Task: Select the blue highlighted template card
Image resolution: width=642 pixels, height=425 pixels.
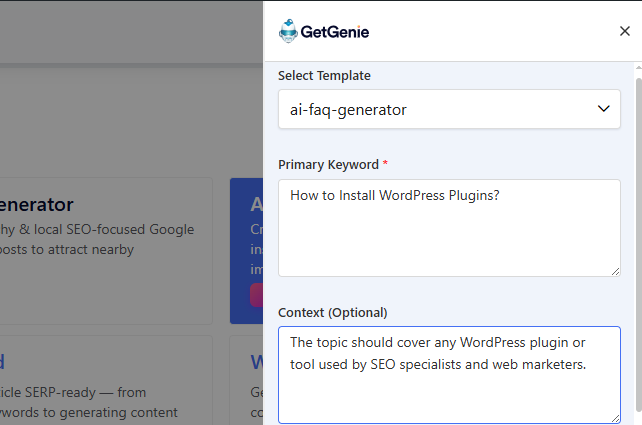Action: pos(246,240)
